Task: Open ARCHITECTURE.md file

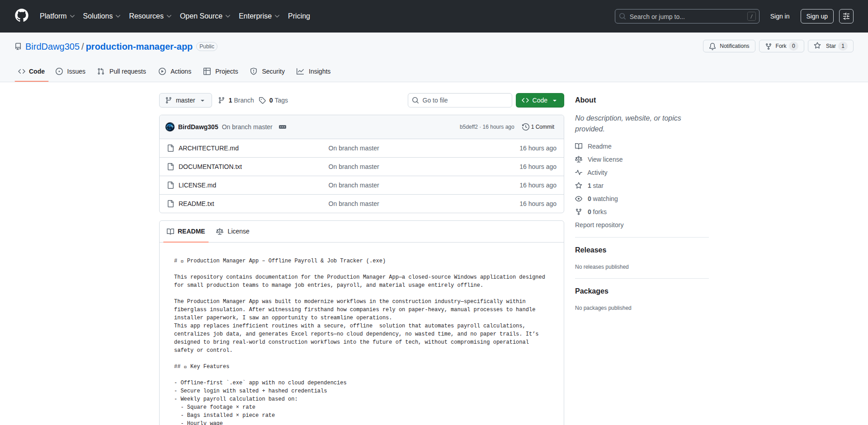Action: (x=208, y=148)
